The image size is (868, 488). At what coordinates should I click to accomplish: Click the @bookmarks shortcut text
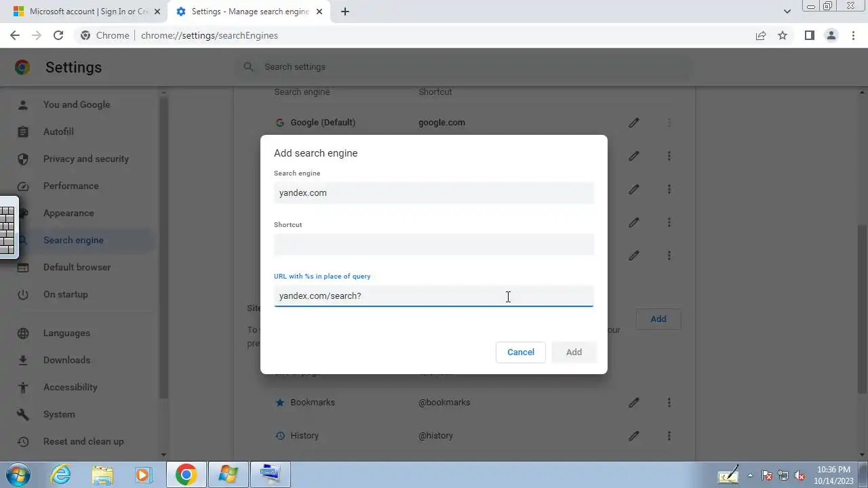(444, 403)
